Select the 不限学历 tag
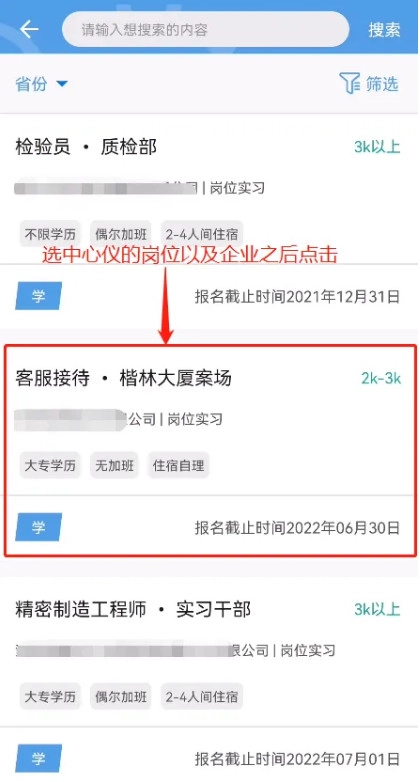The image size is (420, 782). [50, 234]
